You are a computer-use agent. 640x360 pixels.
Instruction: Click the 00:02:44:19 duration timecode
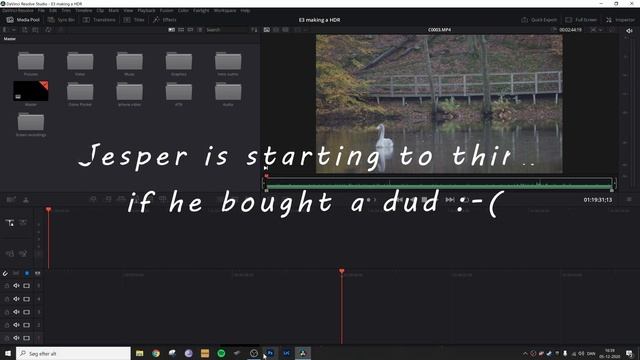pos(571,30)
